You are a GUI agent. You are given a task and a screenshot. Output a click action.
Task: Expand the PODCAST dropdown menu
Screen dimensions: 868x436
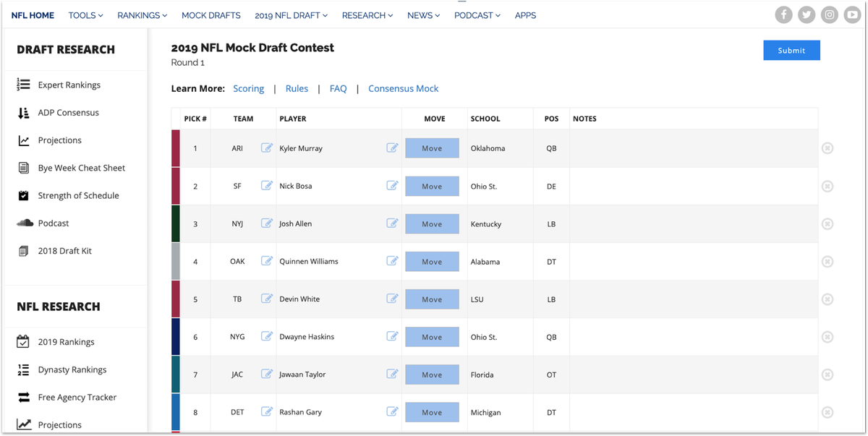477,15
